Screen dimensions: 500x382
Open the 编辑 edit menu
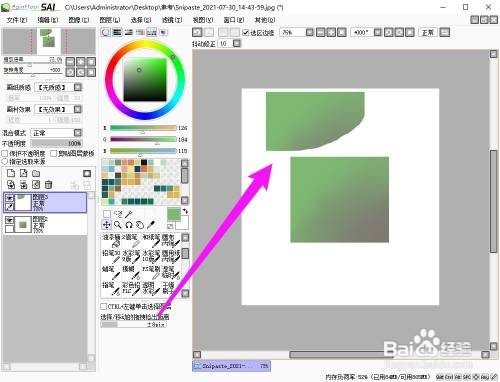[48, 20]
